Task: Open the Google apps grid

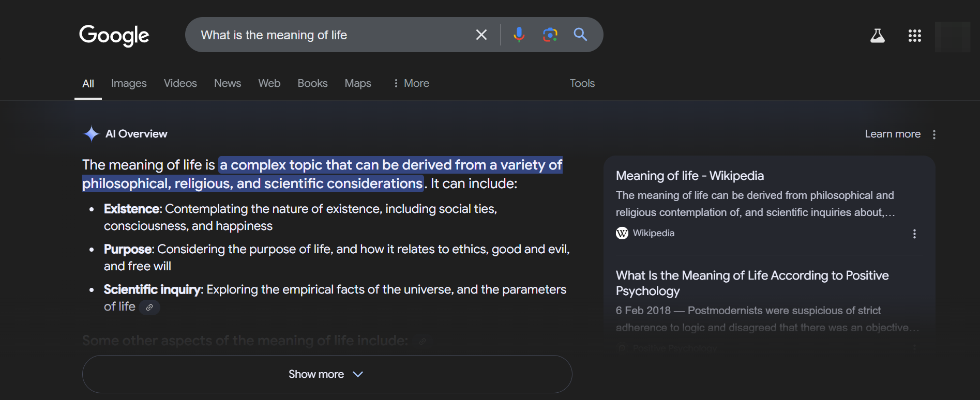Action: (914, 36)
